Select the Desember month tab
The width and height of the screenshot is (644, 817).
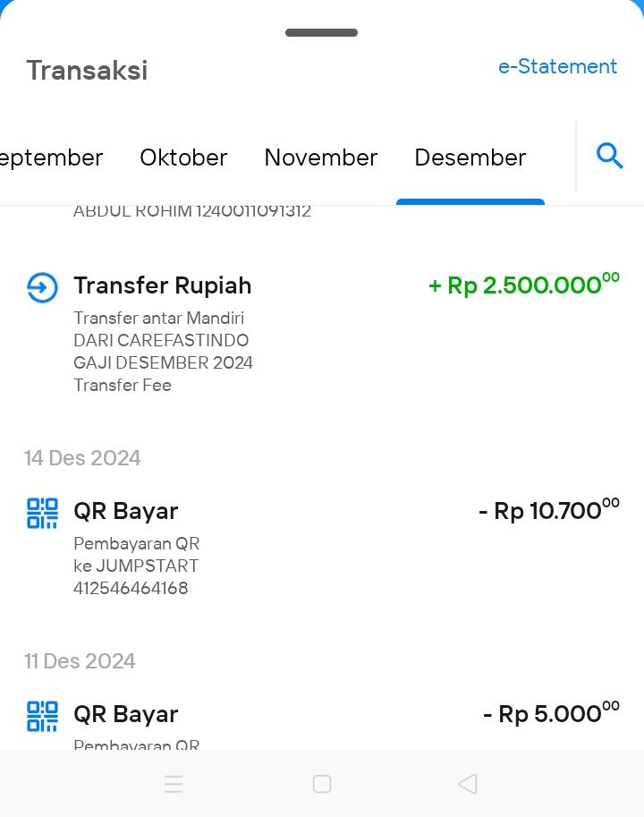click(x=470, y=157)
